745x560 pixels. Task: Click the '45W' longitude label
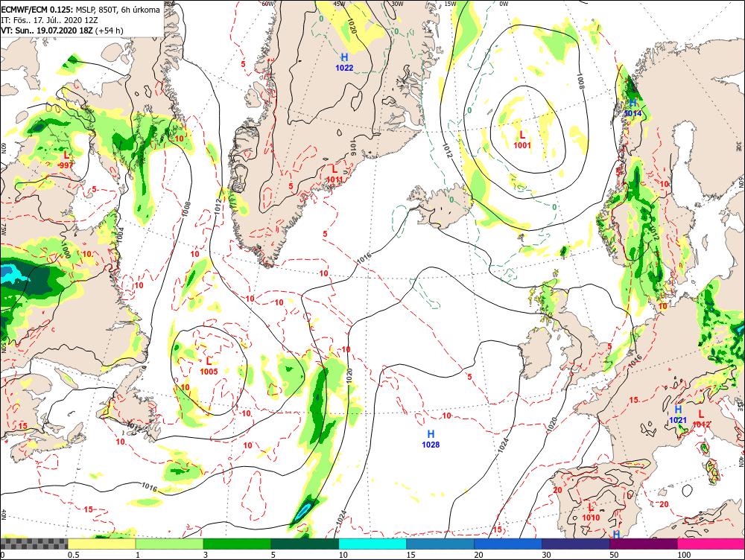click(339, 3)
